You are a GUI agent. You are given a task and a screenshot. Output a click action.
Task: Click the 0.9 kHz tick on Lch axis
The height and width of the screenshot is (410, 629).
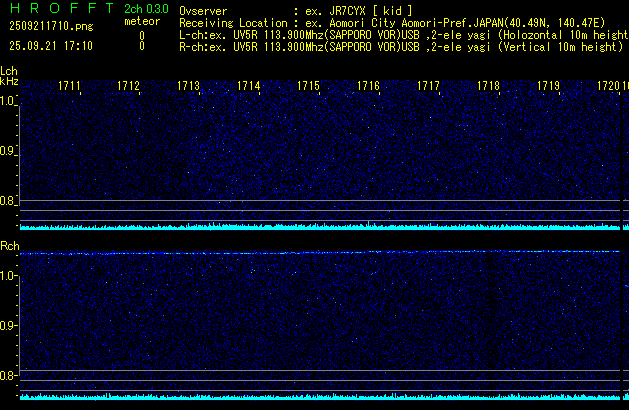pyautogui.click(x=9, y=151)
